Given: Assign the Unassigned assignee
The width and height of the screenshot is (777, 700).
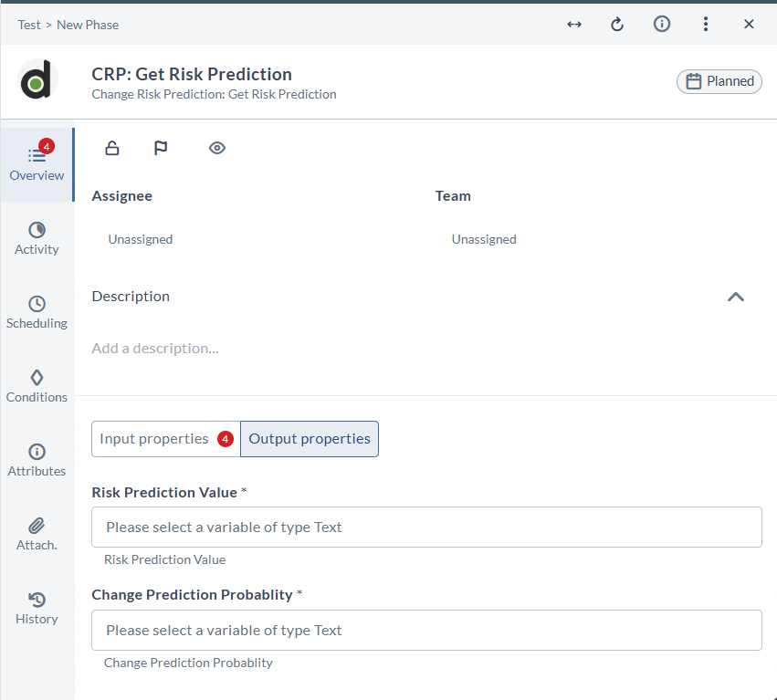Looking at the screenshot, I should 140,238.
